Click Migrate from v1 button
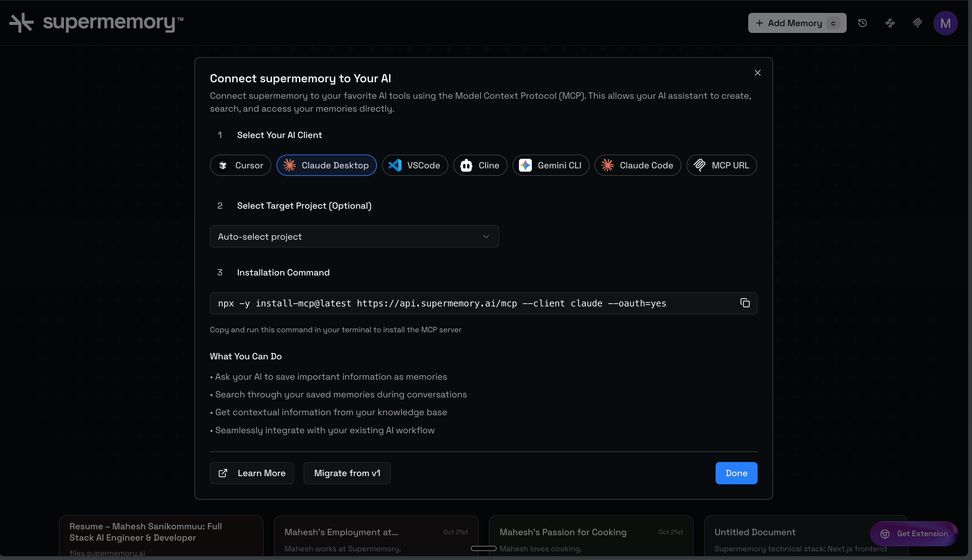972x560 pixels. [347, 473]
